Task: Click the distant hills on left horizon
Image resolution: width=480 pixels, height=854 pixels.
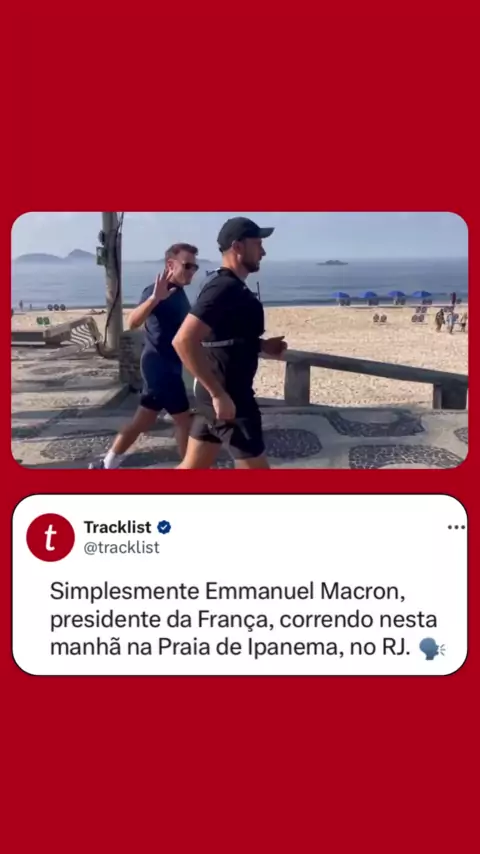Action: point(55,256)
